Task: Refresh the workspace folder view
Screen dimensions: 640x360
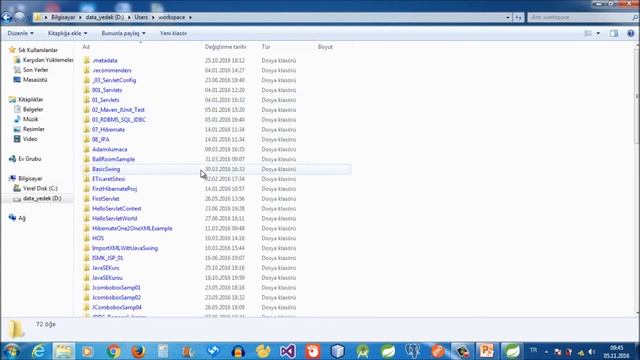Action: tap(518, 18)
